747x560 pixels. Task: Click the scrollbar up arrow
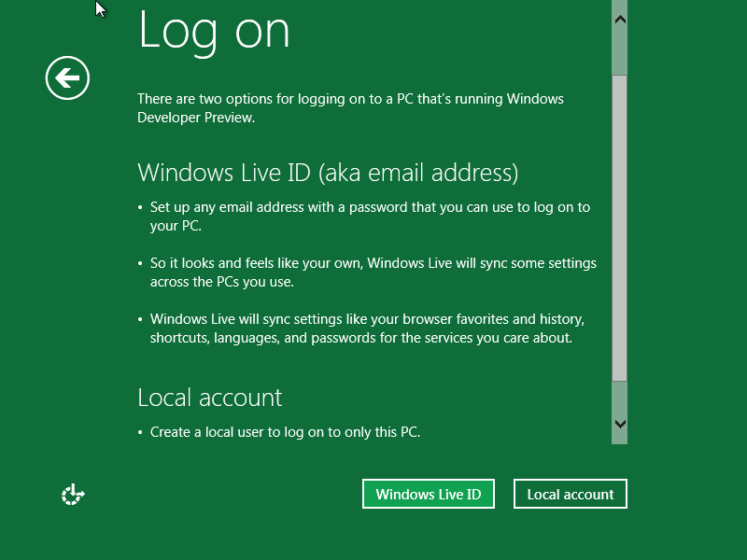click(620, 20)
